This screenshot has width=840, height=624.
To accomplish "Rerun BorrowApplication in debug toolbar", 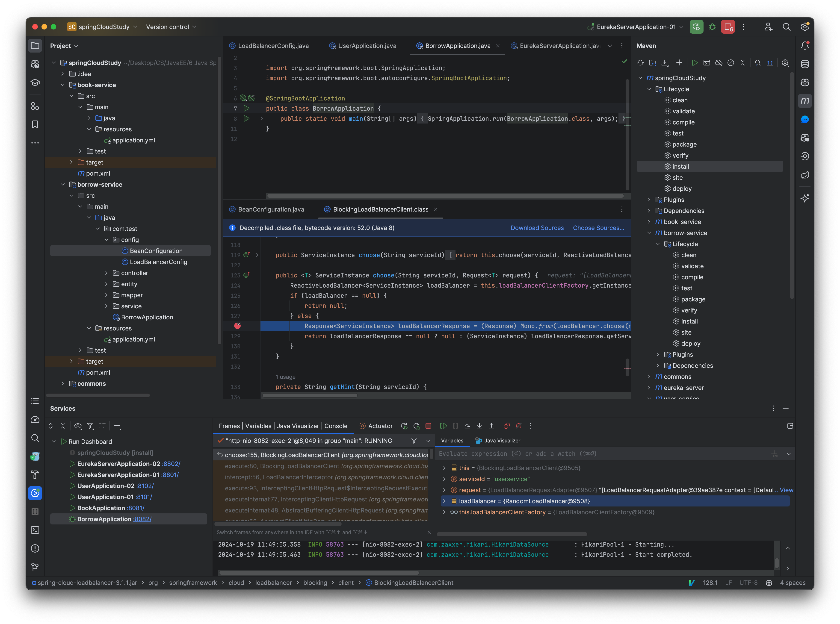I will click(x=404, y=426).
